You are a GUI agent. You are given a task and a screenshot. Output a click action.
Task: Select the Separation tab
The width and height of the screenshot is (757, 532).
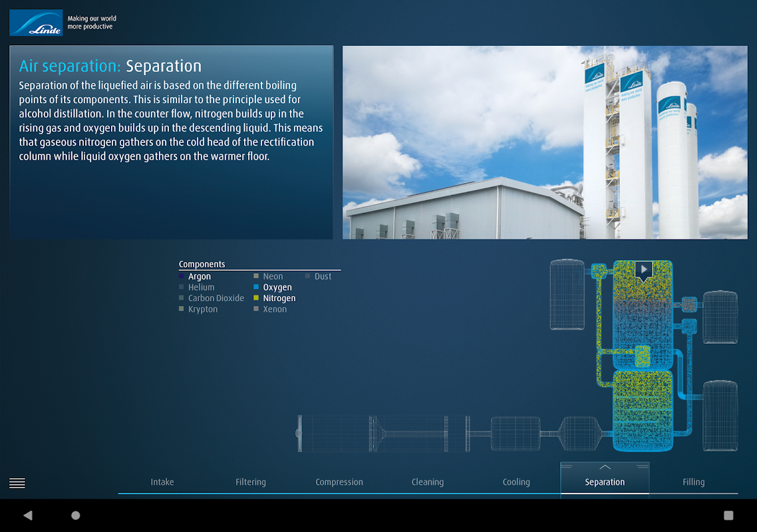(x=605, y=482)
